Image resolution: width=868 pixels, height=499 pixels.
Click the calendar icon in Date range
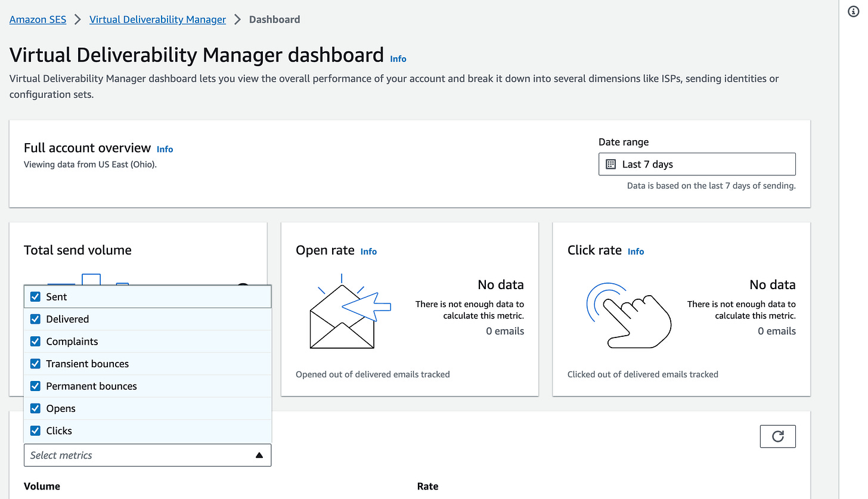(610, 165)
